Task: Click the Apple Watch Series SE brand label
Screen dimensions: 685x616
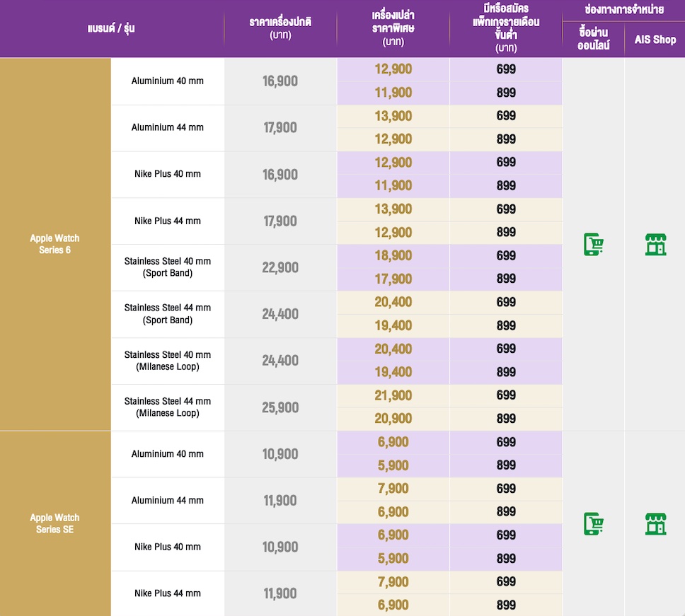Action: [54, 523]
